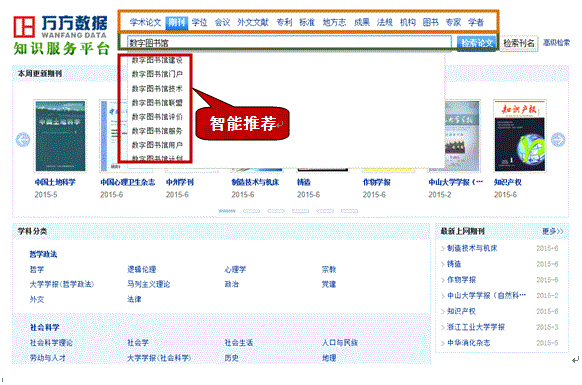Screen dimensions: 582x385
Task: Switch to the 地方志 tab
Action: (334, 23)
